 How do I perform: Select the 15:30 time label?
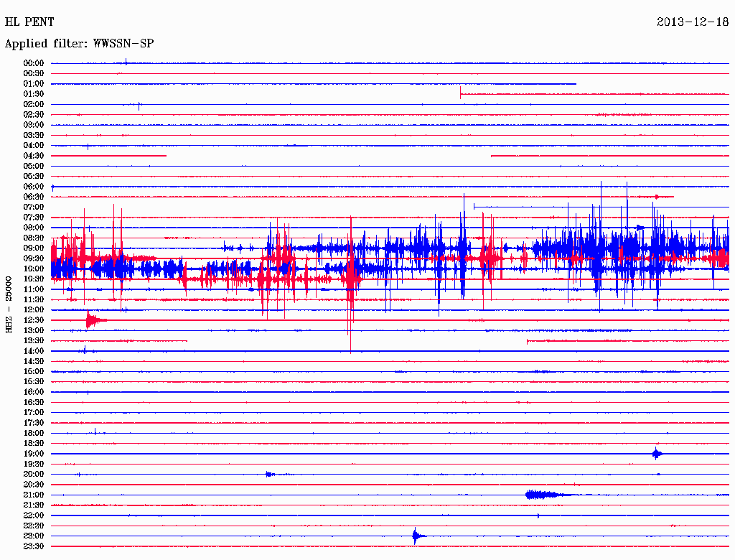pos(34,382)
